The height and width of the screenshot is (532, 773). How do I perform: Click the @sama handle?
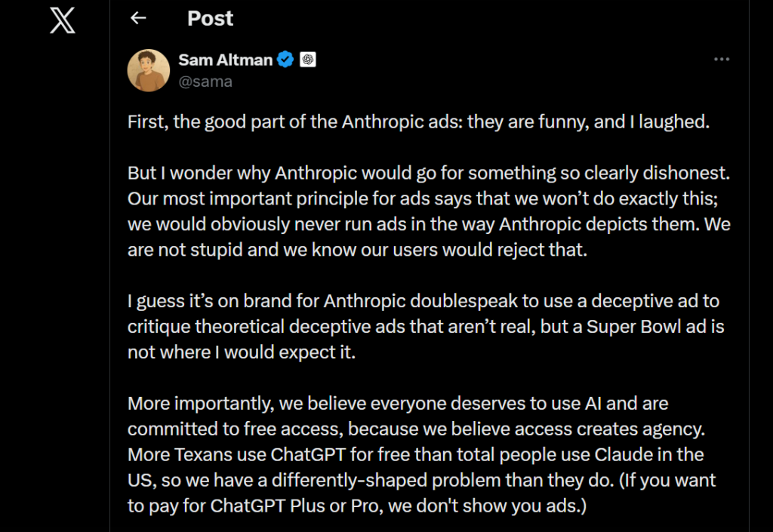pos(205,81)
